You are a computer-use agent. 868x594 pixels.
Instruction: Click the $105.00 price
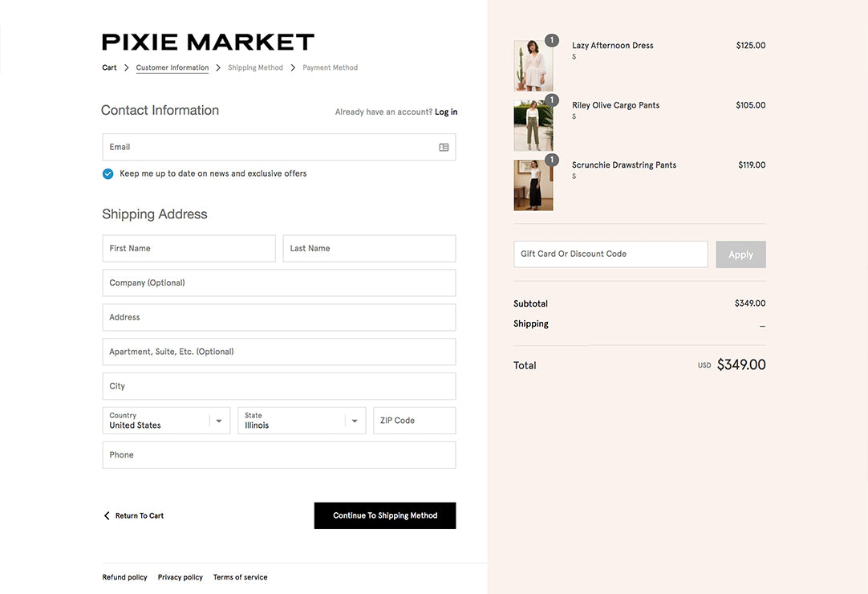[x=751, y=105]
